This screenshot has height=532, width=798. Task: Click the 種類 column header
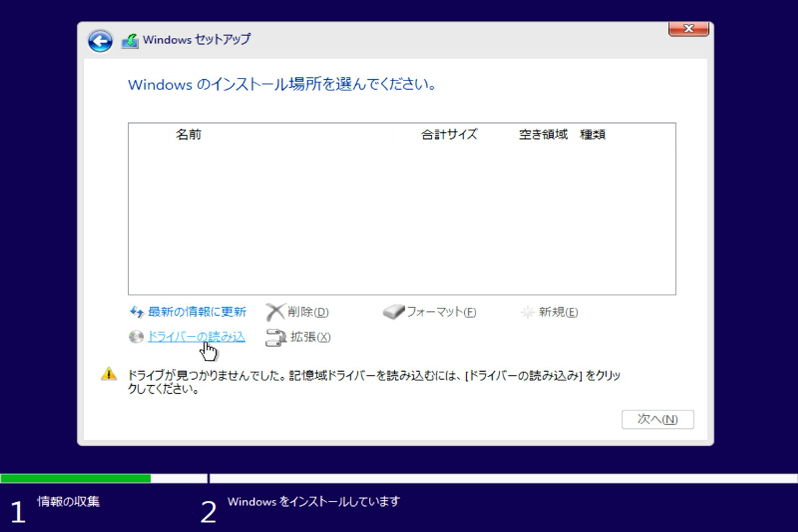coord(593,134)
